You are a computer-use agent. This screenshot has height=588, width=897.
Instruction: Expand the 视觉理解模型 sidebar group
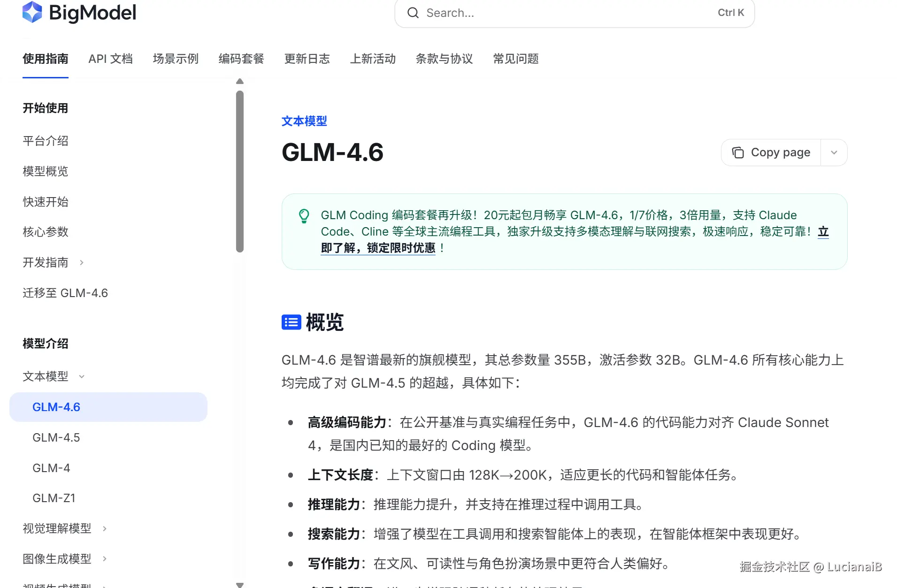click(105, 528)
